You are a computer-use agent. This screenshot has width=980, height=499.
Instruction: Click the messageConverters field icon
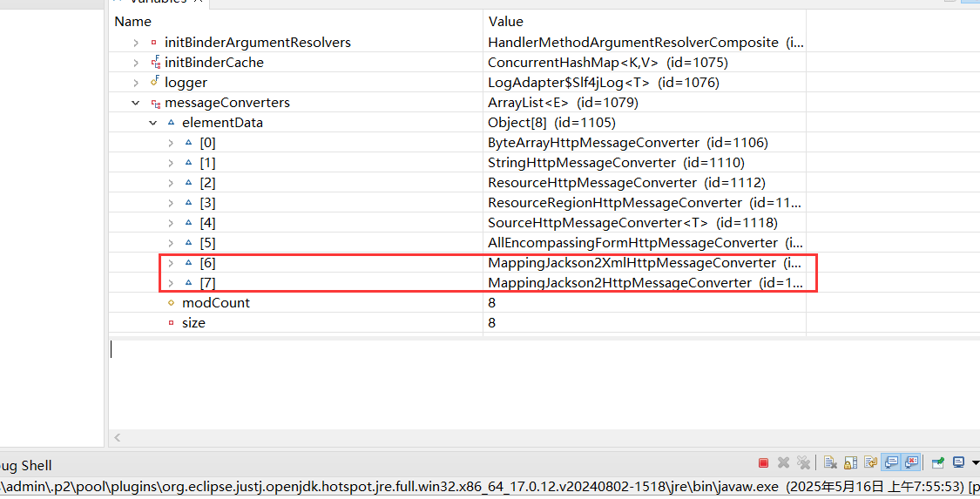pos(156,103)
